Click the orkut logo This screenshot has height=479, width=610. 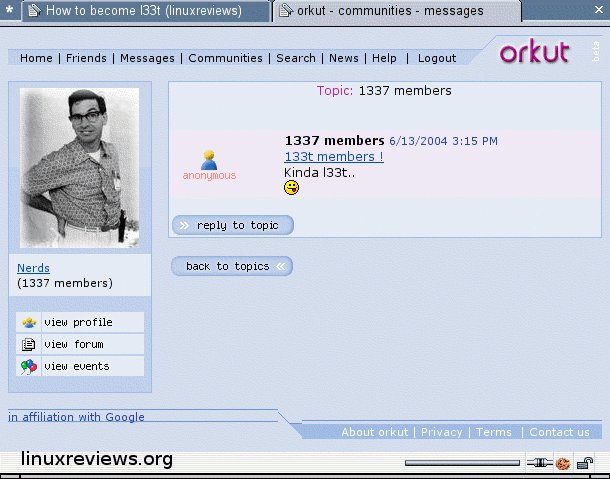pos(535,51)
